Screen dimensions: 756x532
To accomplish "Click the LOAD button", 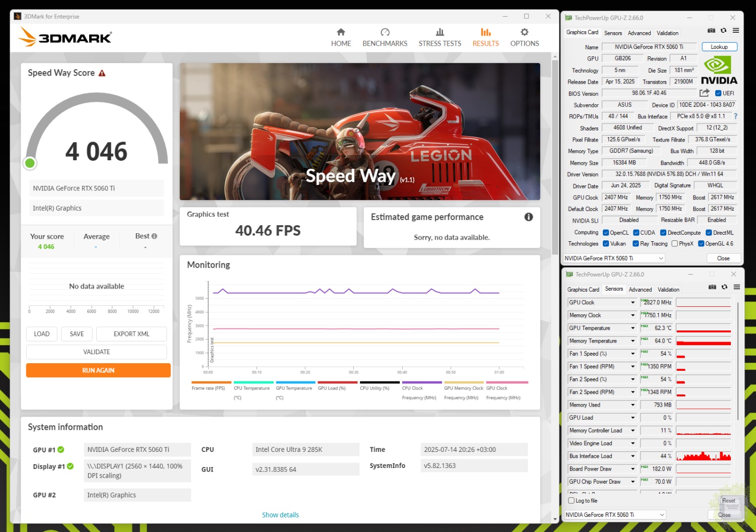I will [x=42, y=334].
